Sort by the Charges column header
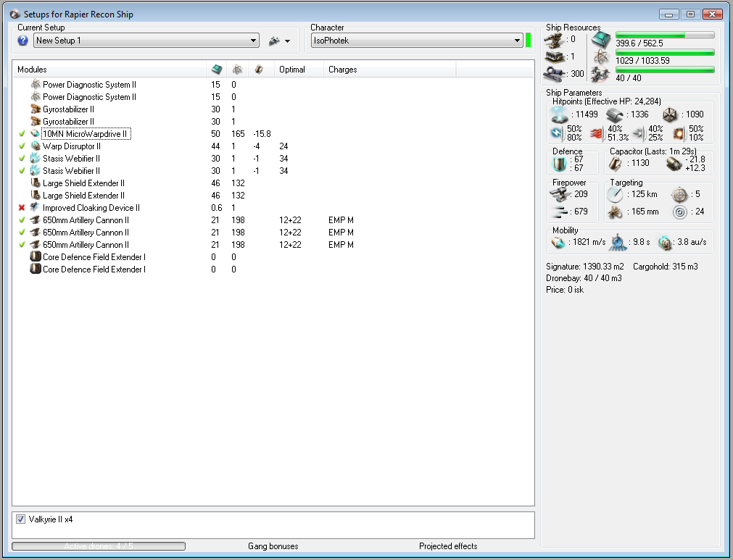This screenshot has width=733, height=560. click(x=389, y=70)
